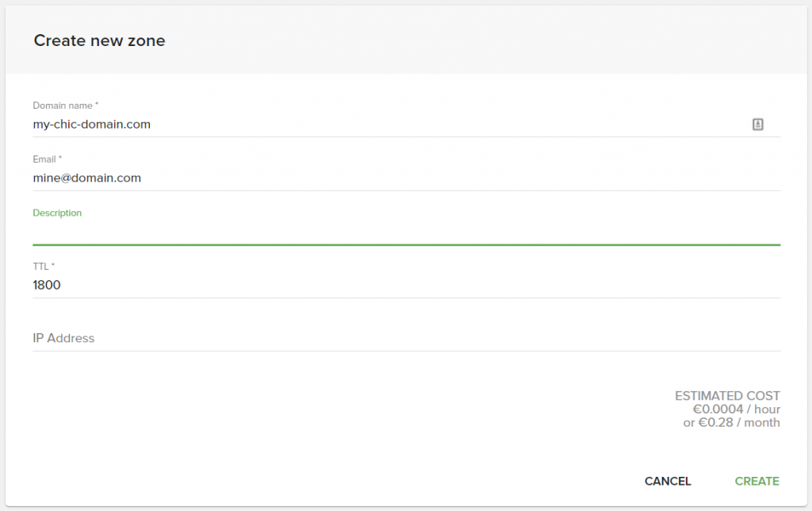Focus the IP Address input field
Screen dimensions: 812x511
pyautogui.click(x=406, y=338)
